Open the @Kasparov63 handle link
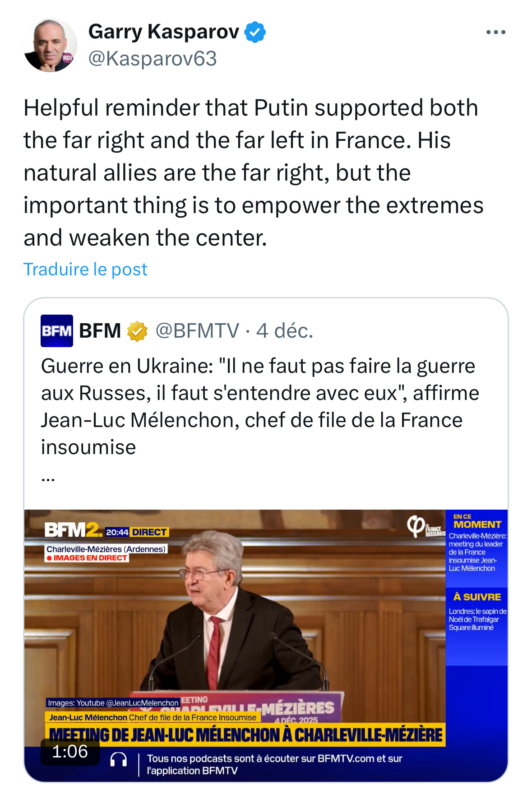This screenshot has width=532, height=794. pos(153,59)
